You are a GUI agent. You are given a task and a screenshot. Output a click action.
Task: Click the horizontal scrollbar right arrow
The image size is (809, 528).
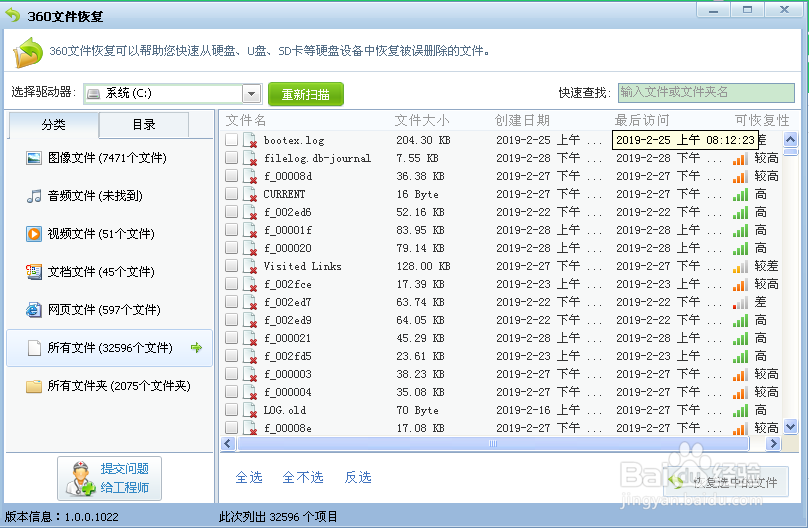point(773,443)
